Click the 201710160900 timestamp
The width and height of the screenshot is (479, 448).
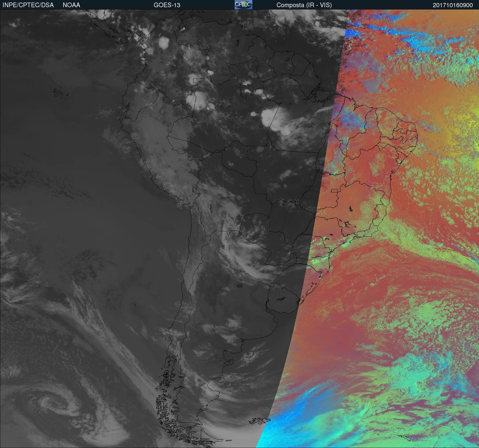coord(453,5)
